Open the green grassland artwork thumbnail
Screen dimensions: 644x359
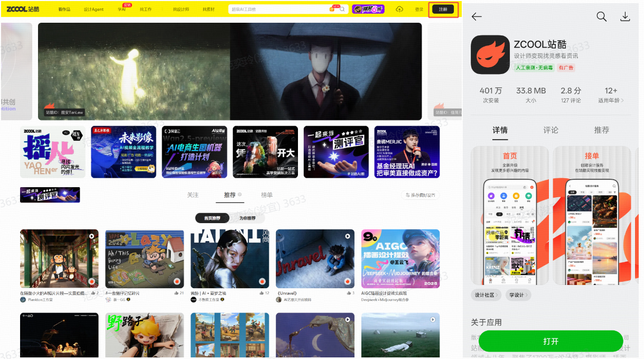(400, 335)
